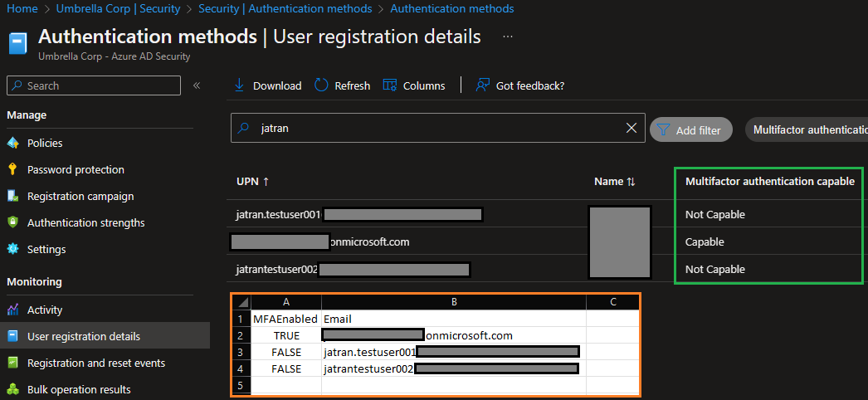Click the Download arrow icon

click(239, 85)
